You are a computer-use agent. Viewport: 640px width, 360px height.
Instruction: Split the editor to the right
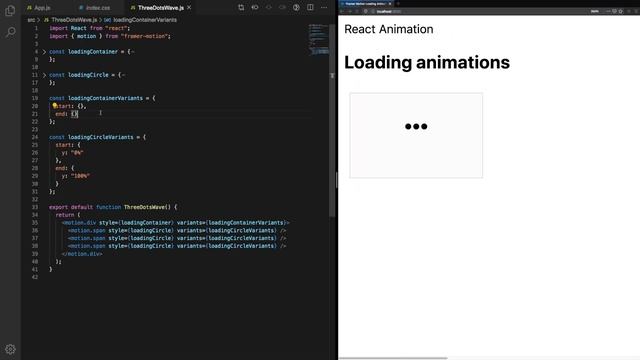tap(310, 7)
